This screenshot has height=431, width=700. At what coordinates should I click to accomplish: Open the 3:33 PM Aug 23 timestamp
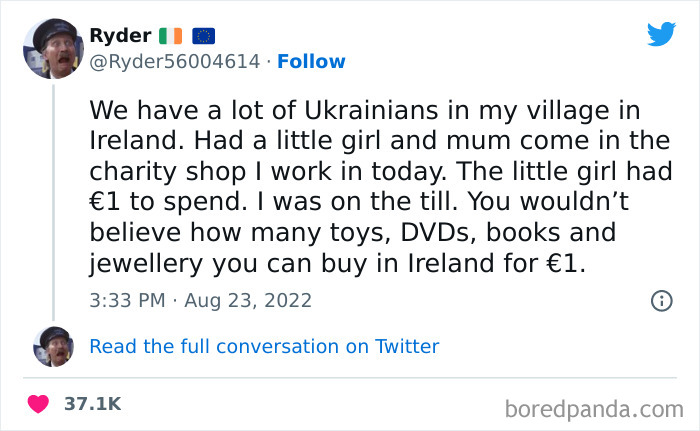click(x=200, y=300)
